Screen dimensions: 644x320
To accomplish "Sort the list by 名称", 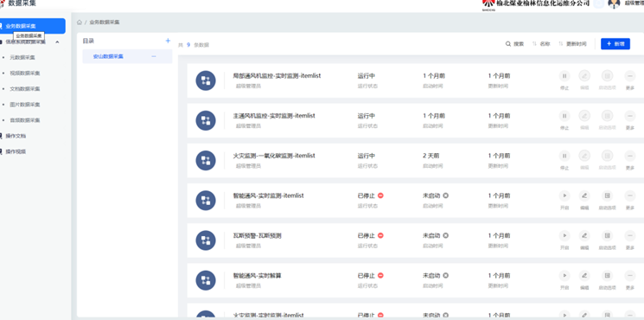I will point(541,44).
